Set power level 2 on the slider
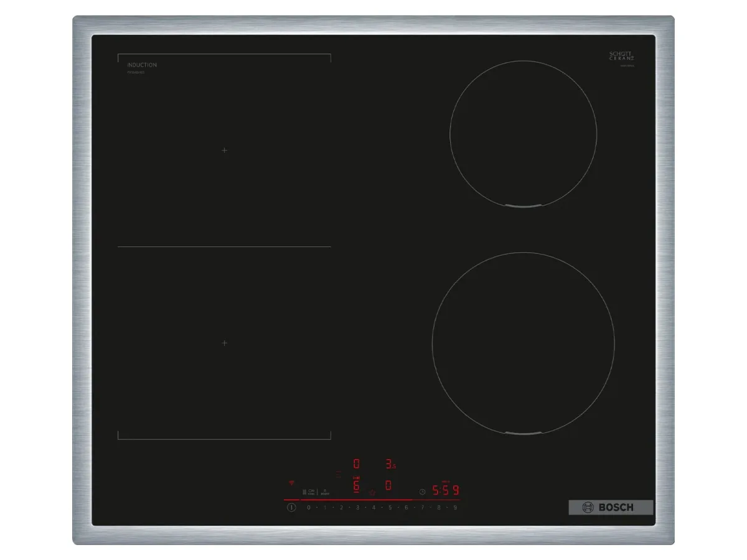This screenshot has width=747, height=560. coord(341,508)
